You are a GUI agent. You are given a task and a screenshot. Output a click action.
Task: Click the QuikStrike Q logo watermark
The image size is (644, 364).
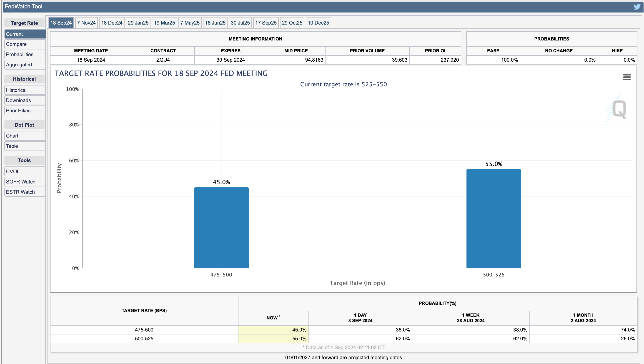point(619,109)
